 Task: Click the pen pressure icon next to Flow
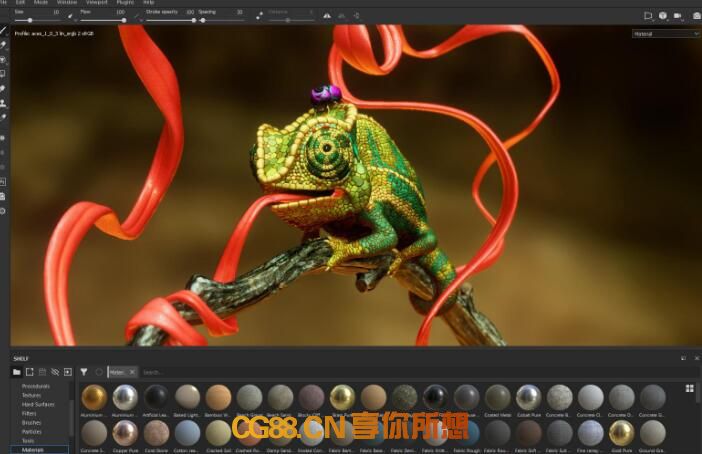tap(137, 16)
